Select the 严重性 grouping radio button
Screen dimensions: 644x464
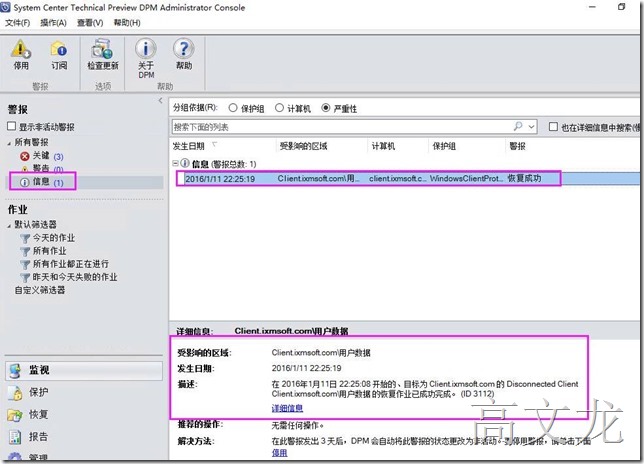coord(326,108)
